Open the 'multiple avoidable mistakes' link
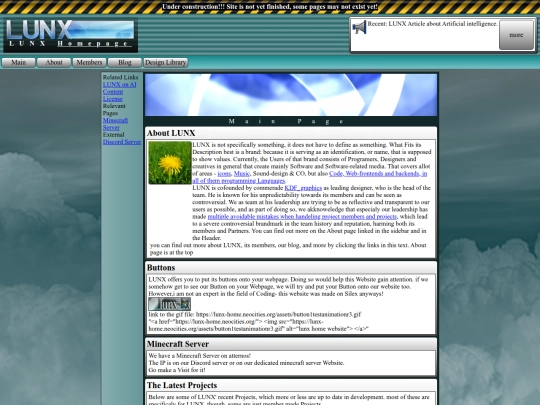 302,217
